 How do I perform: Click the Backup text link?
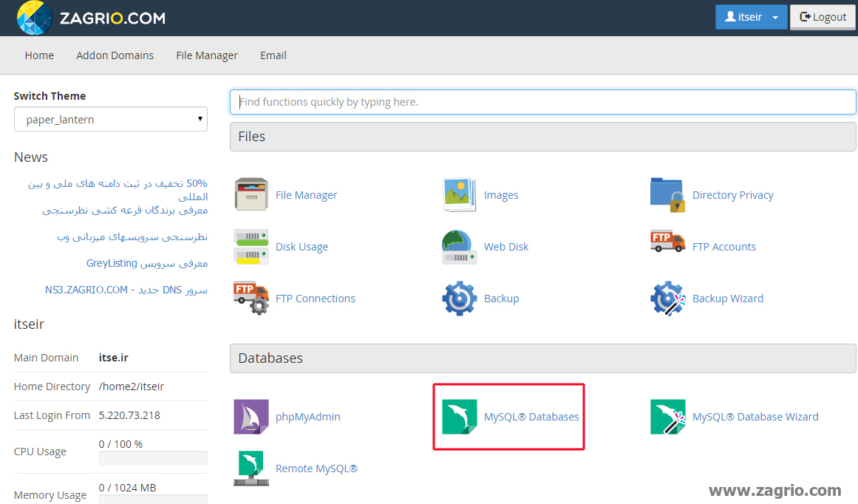[x=502, y=299]
